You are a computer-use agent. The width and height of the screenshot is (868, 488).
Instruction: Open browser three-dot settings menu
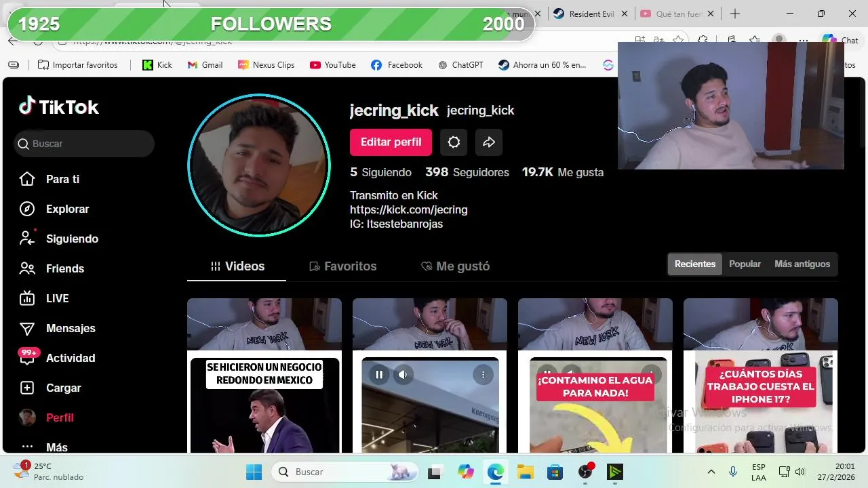803,40
